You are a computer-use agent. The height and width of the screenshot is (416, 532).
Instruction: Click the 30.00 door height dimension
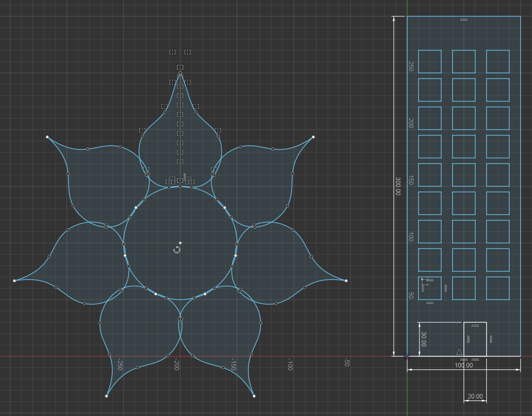[x=424, y=339]
